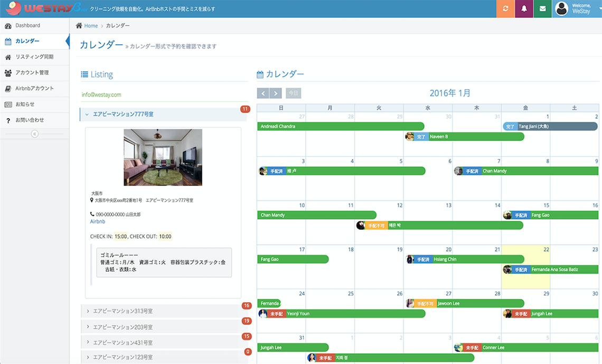Expand the エアビーマンション431号室 listing

coord(123,342)
